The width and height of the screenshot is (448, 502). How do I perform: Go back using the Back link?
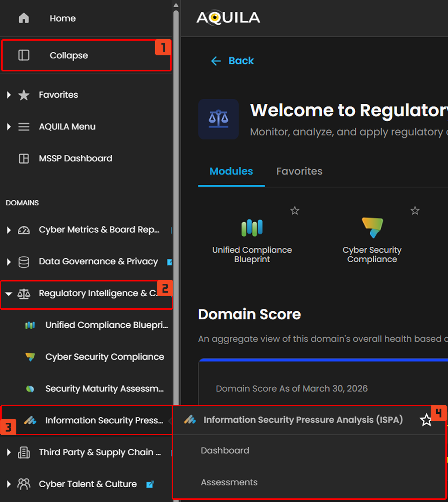(x=233, y=61)
